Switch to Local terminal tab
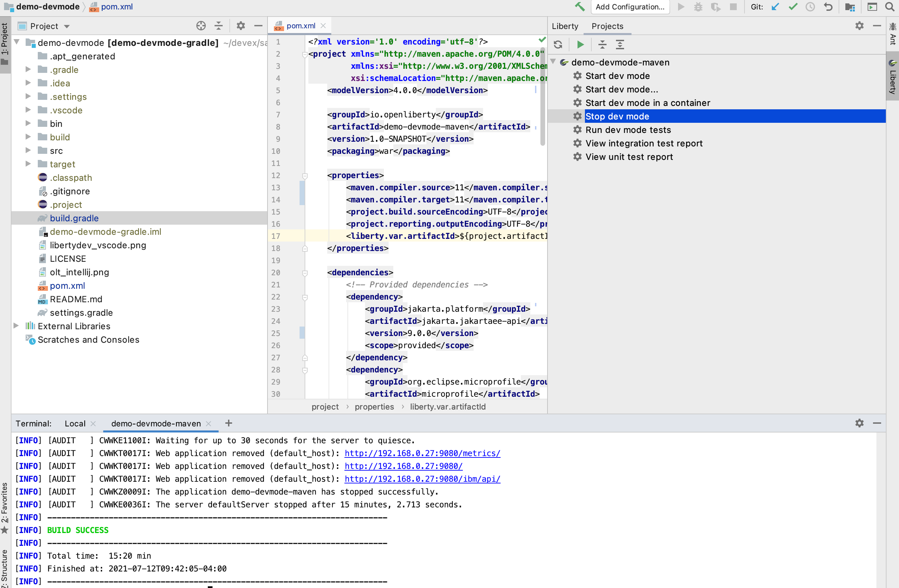The height and width of the screenshot is (588, 899). (x=75, y=424)
